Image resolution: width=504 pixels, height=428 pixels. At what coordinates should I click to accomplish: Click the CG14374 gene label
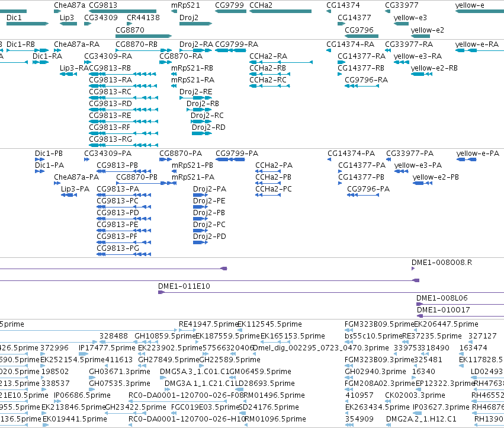(x=343, y=5)
